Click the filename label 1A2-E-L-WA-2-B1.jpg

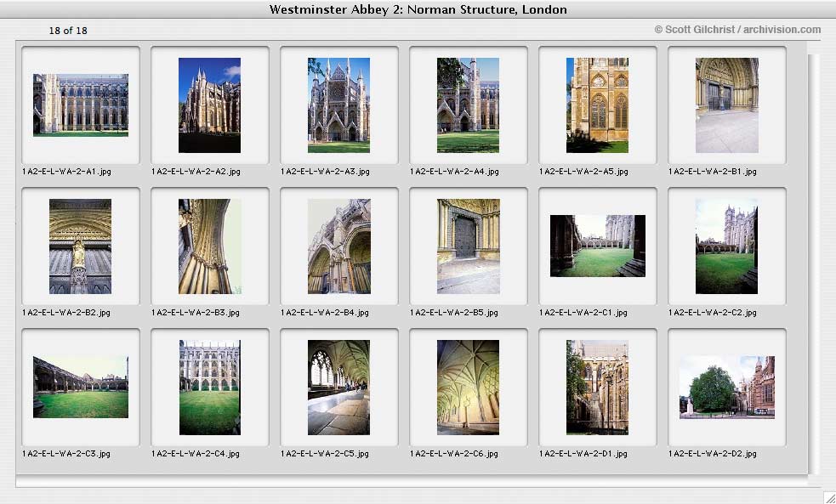pyautogui.click(x=713, y=172)
